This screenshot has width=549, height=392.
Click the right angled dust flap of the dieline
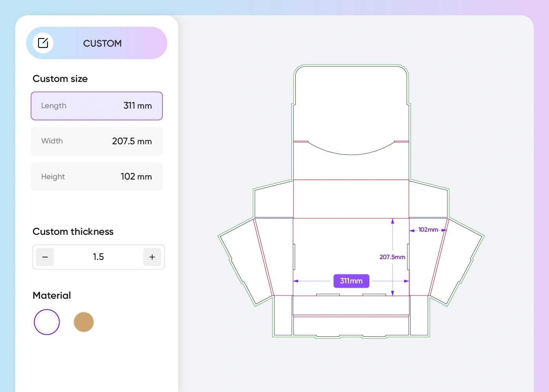(459, 263)
